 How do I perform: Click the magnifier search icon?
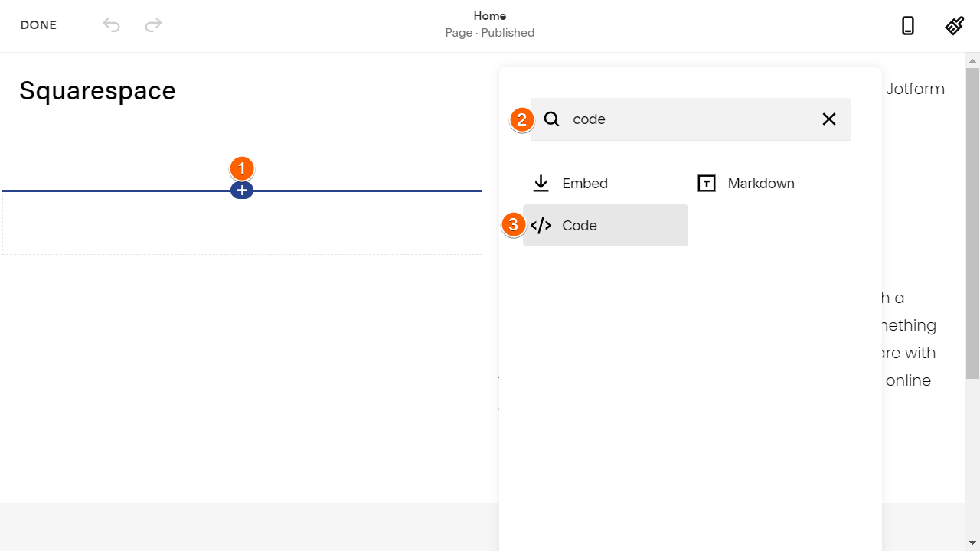[552, 119]
